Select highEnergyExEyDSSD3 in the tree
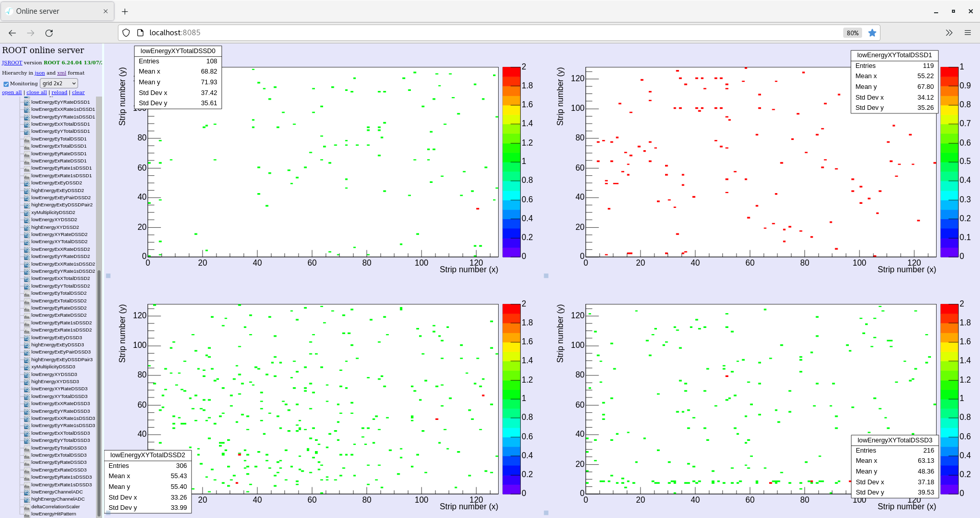 (57, 345)
